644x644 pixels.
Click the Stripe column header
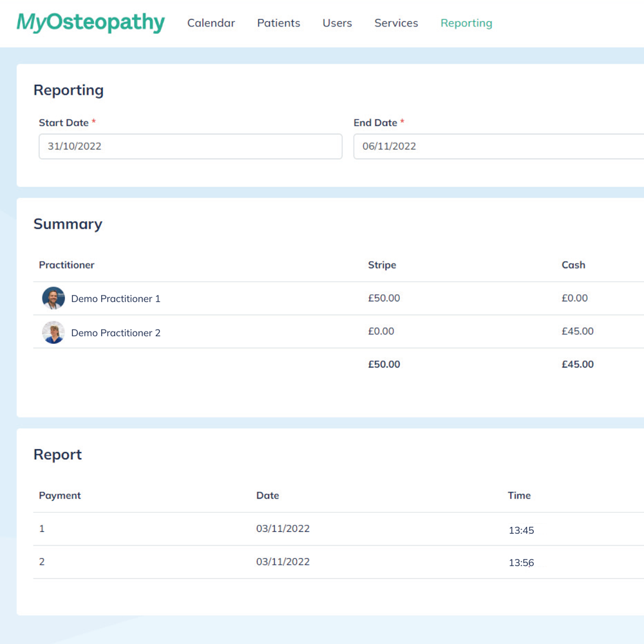[382, 265]
